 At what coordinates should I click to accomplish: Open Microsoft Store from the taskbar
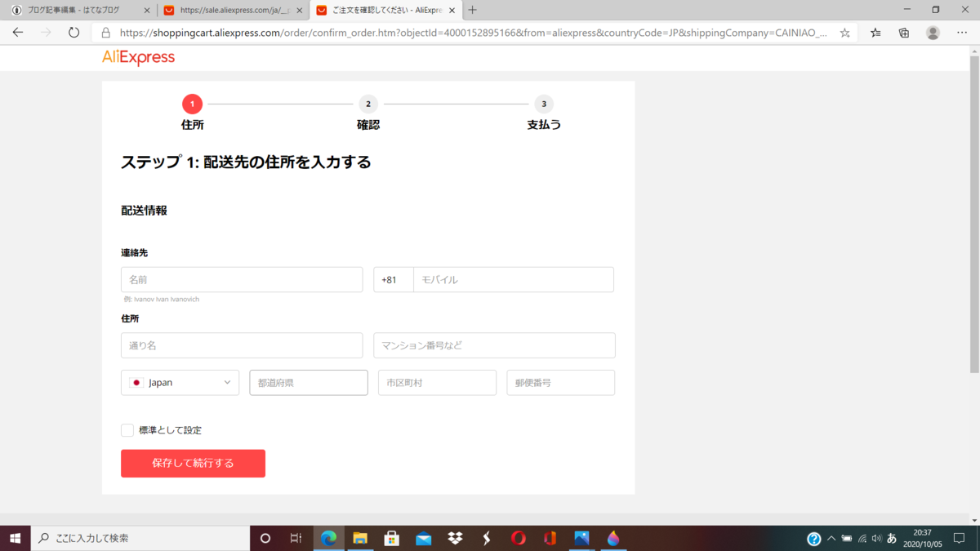pos(392,538)
